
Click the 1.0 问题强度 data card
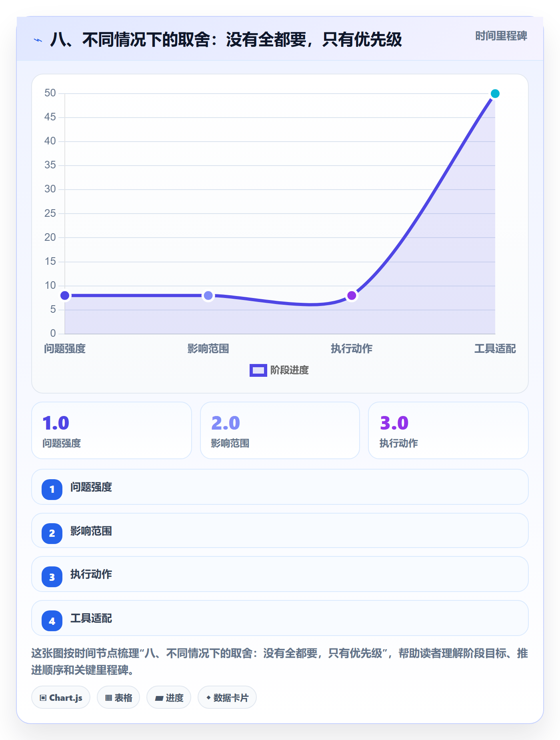(112, 430)
